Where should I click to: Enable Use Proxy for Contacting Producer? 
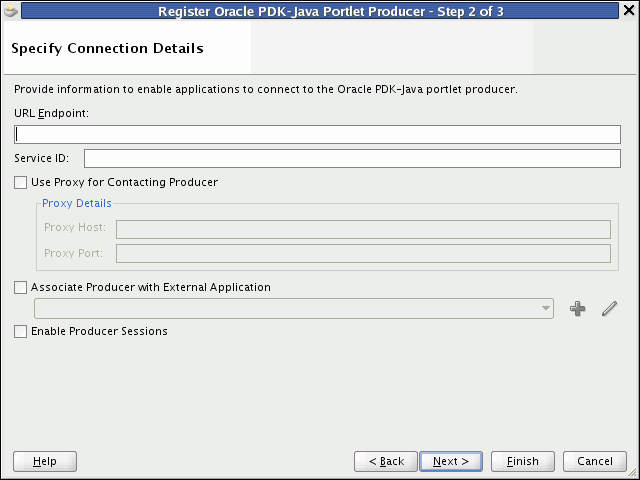coord(21,183)
